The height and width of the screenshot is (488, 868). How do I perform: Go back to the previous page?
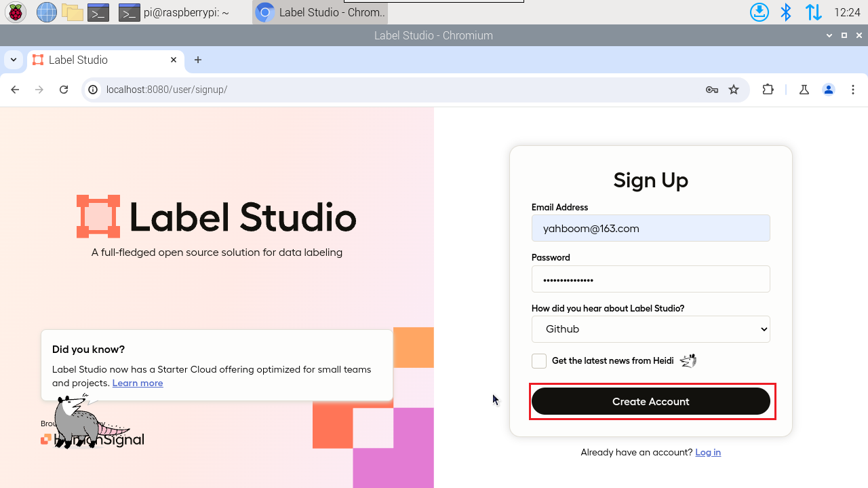point(15,90)
